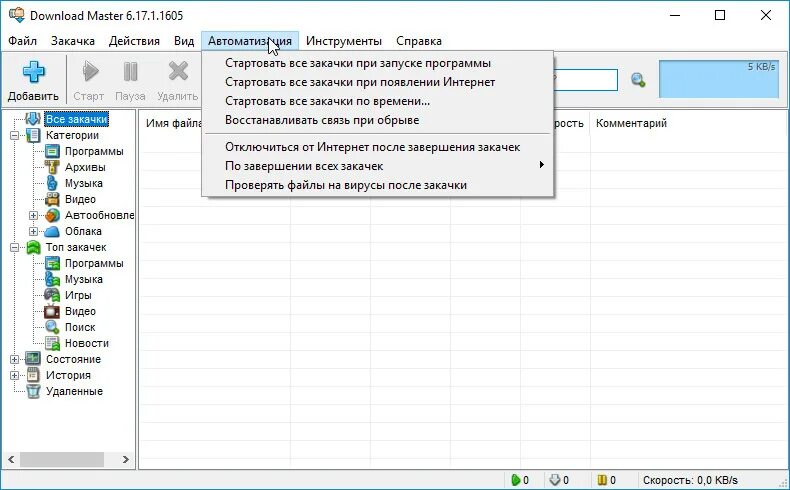Click the Автообновление icon
Image resolution: width=790 pixels, height=490 pixels.
(52, 215)
